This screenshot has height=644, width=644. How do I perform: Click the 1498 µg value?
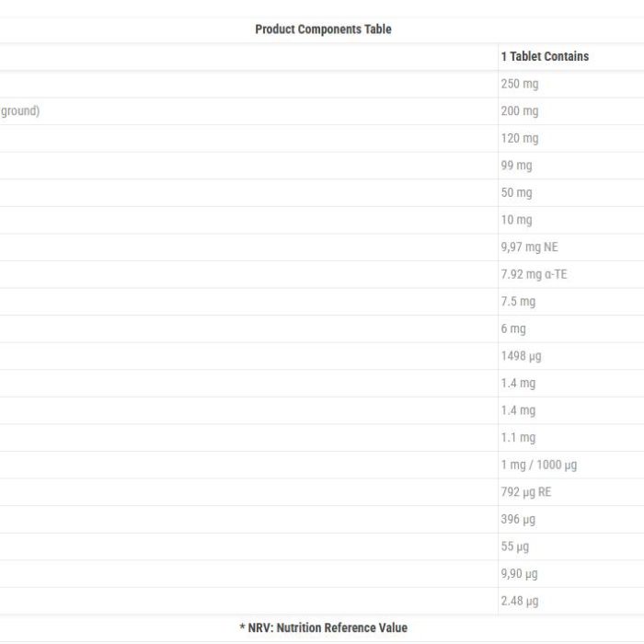(x=522, y=356)
